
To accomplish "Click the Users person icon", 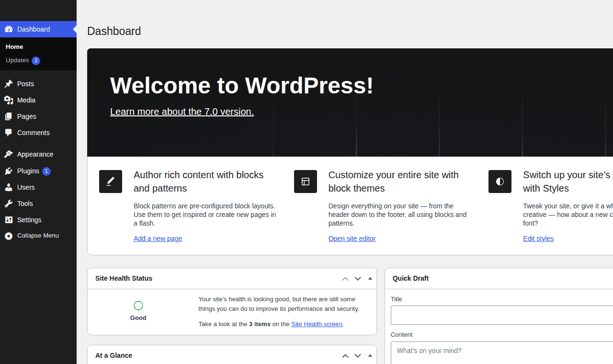I will (9, 187).
